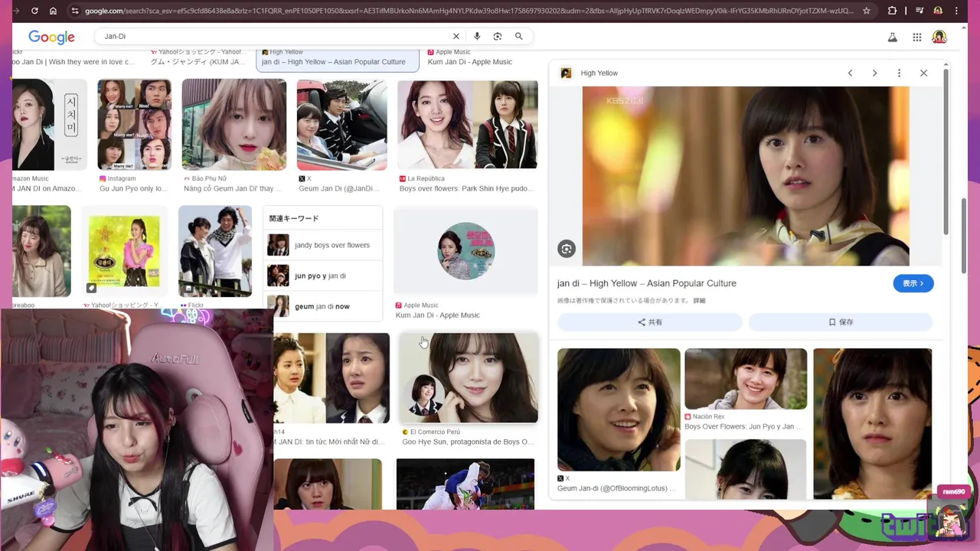Viewport: 980px width, 551px height.
Task: Click the browser address bar URL
Action: (469, 11)
